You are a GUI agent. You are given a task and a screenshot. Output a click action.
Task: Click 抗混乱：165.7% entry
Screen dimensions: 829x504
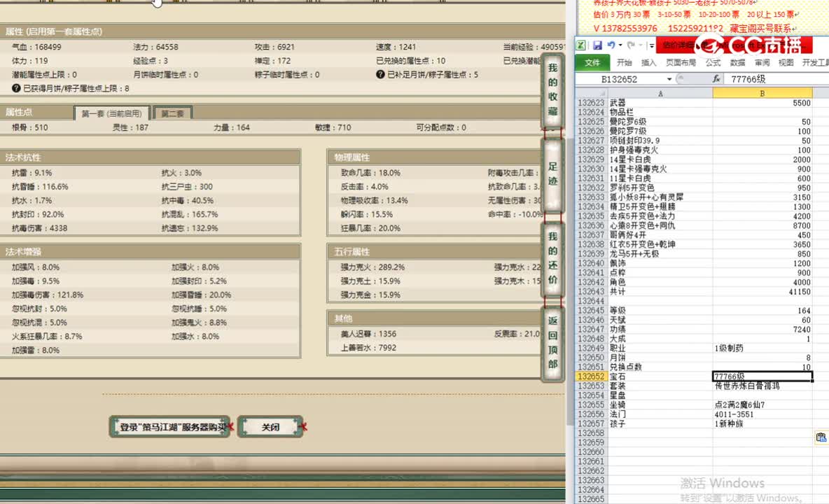click(x=190, y=214)
